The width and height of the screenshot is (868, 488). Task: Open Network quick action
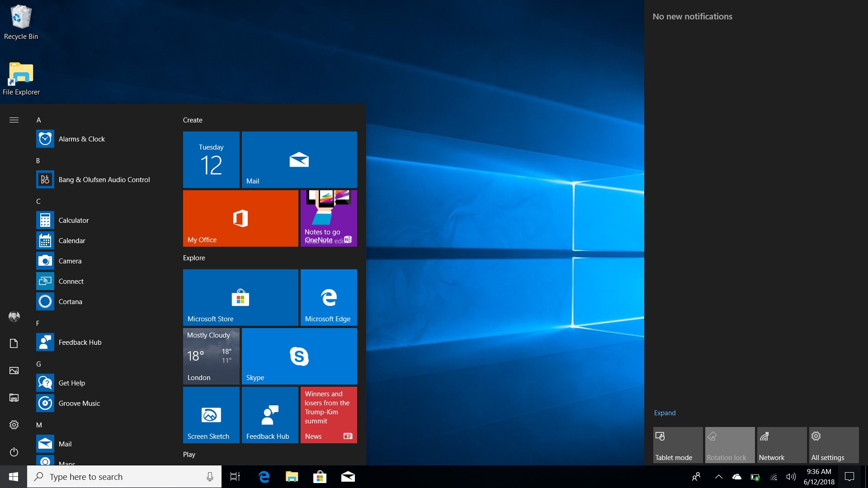coord(782,445)
